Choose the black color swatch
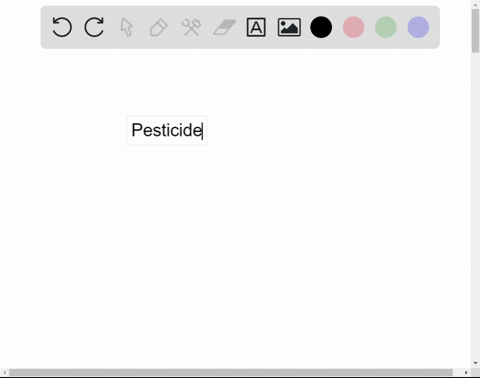 click(321, 27)
